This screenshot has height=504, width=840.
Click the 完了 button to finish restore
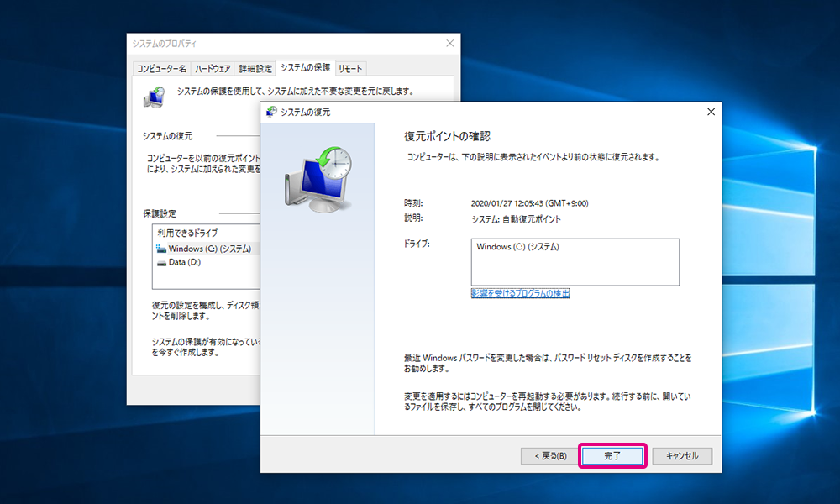tap(612, 456)
